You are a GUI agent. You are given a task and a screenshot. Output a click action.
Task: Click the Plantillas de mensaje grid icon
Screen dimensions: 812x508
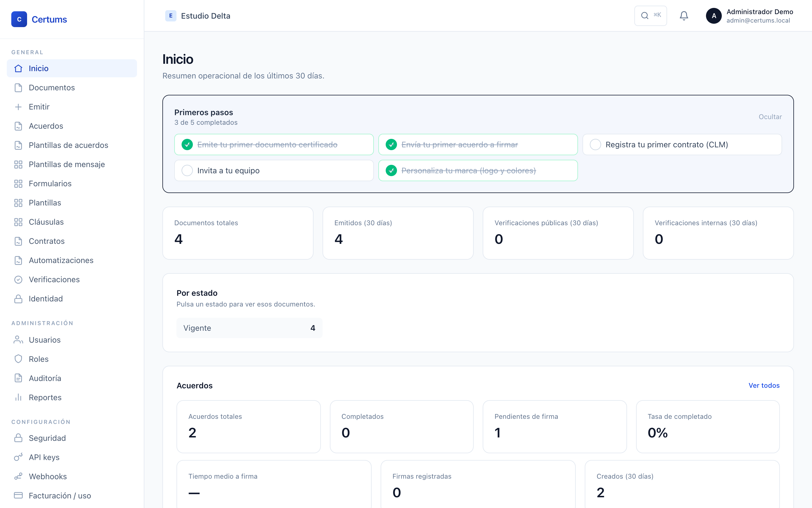tap(18, 164)
